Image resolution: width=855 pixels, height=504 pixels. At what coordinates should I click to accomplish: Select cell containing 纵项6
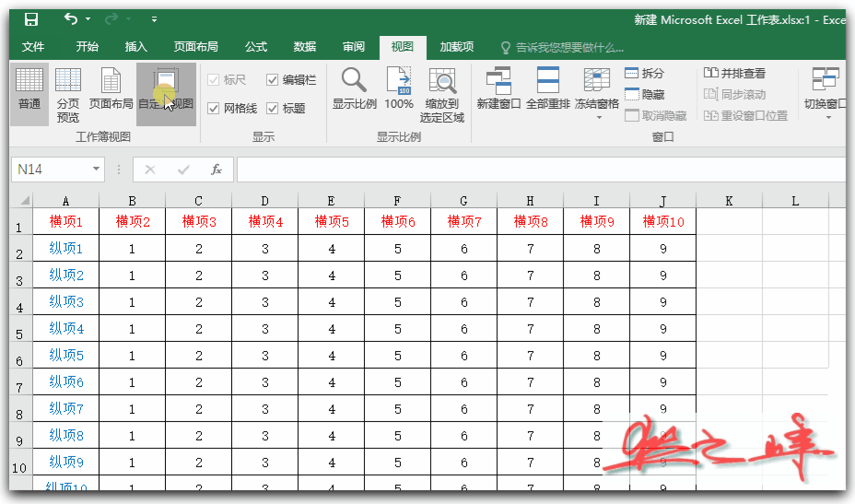coord(66,381)
